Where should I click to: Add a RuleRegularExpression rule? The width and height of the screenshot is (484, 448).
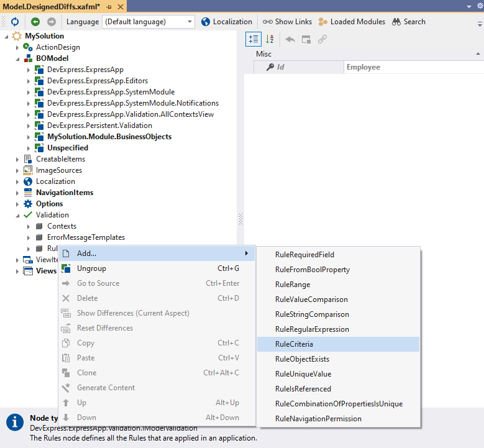pos(339,329)
